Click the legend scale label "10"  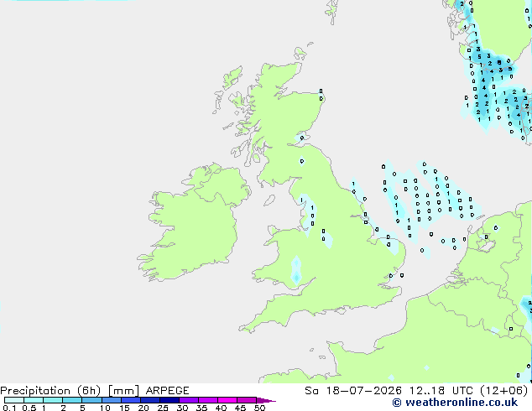click(105, 408)
